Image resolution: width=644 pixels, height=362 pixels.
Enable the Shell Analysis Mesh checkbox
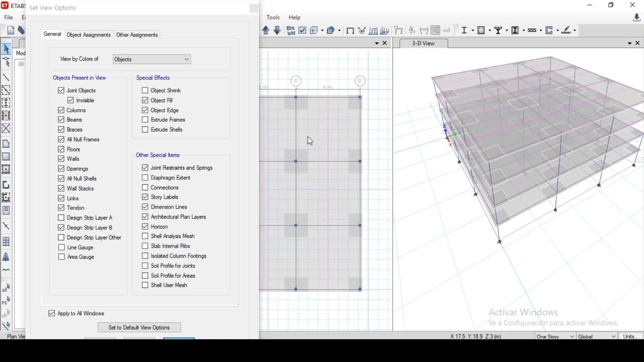(145, 236)
